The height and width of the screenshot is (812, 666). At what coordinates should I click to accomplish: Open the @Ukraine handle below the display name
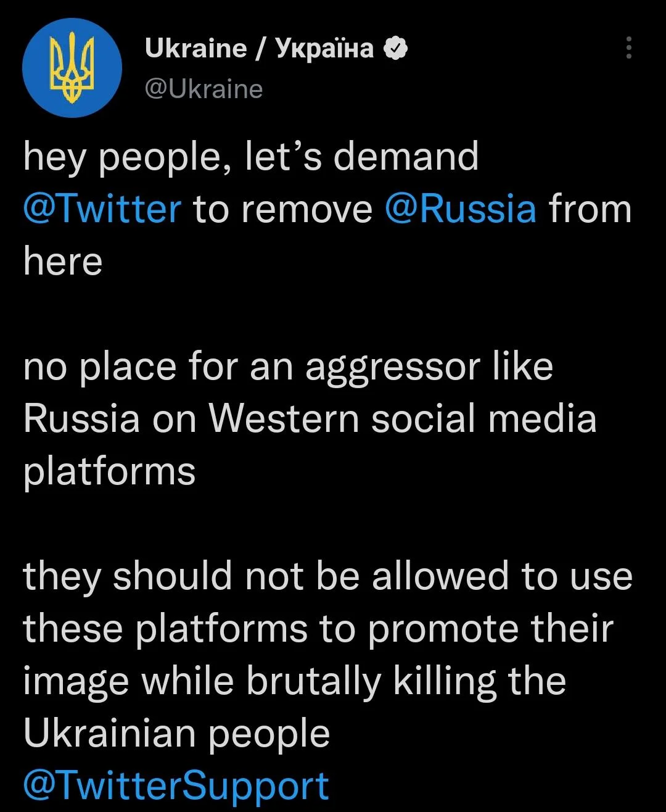[x=203, y=89]
